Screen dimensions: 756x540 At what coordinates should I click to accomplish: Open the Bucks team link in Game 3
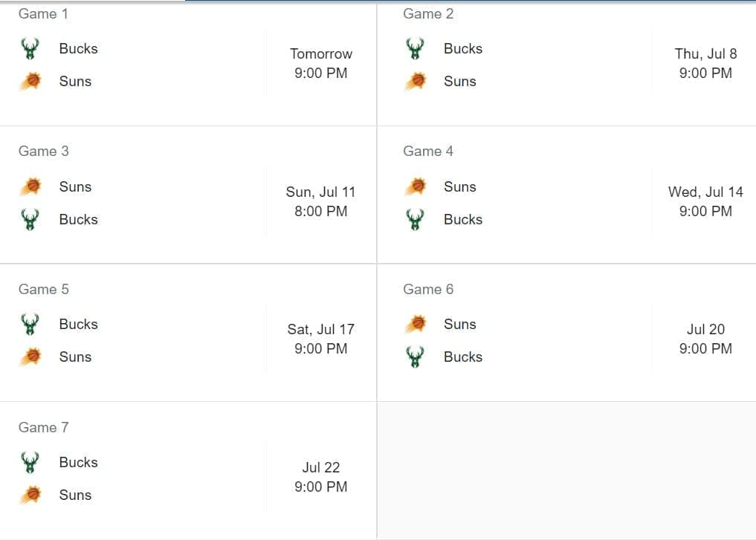pos(78,219)
